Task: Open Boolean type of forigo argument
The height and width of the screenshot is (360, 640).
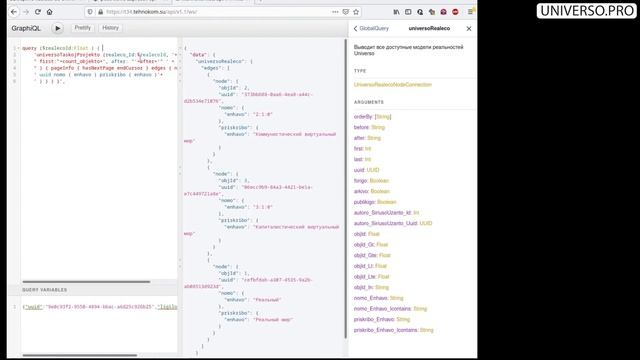Action: pos(379,180)
